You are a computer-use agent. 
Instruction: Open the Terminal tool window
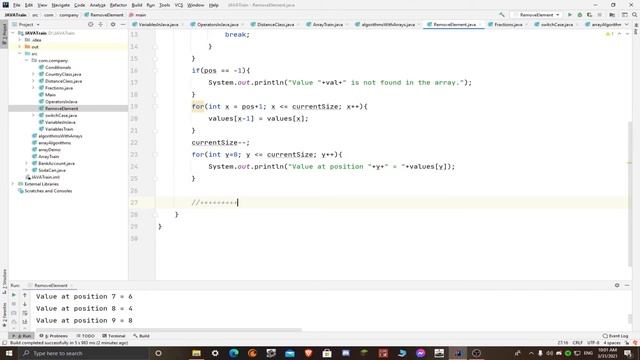coord(114,336)
